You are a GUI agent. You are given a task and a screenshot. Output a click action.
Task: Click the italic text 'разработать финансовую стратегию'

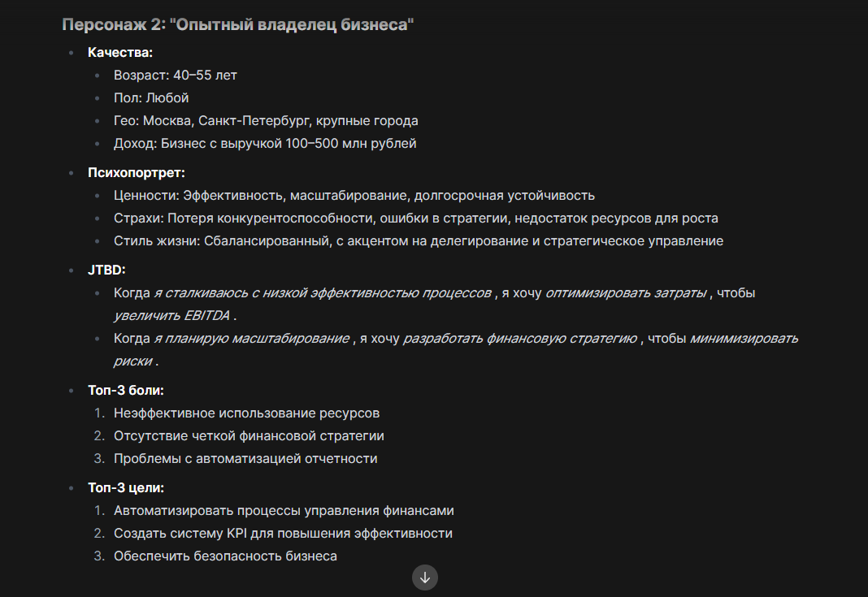pos(520,338)
